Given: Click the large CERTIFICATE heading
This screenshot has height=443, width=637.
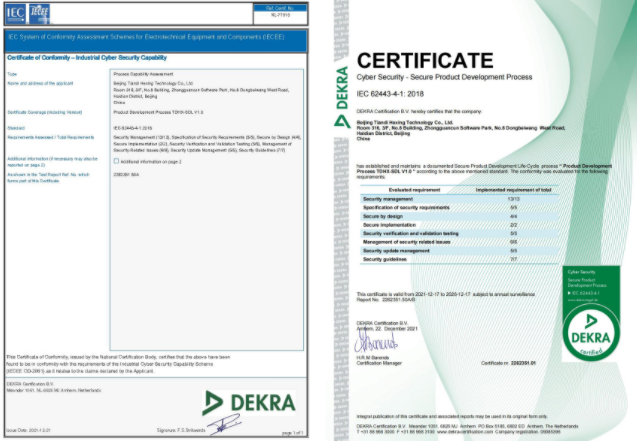Looking at the screenshot, I should [425, 61].
